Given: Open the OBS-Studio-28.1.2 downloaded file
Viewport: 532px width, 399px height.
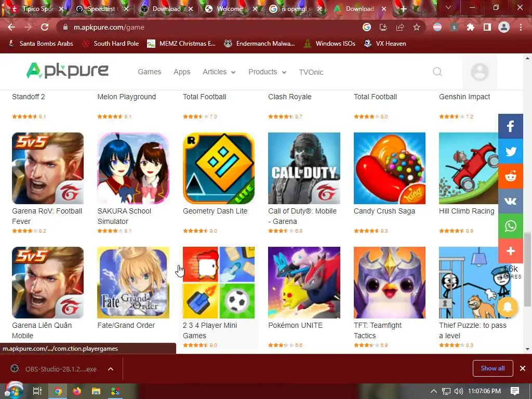Looking at the screenshot, I should click(x=54, y=369).
